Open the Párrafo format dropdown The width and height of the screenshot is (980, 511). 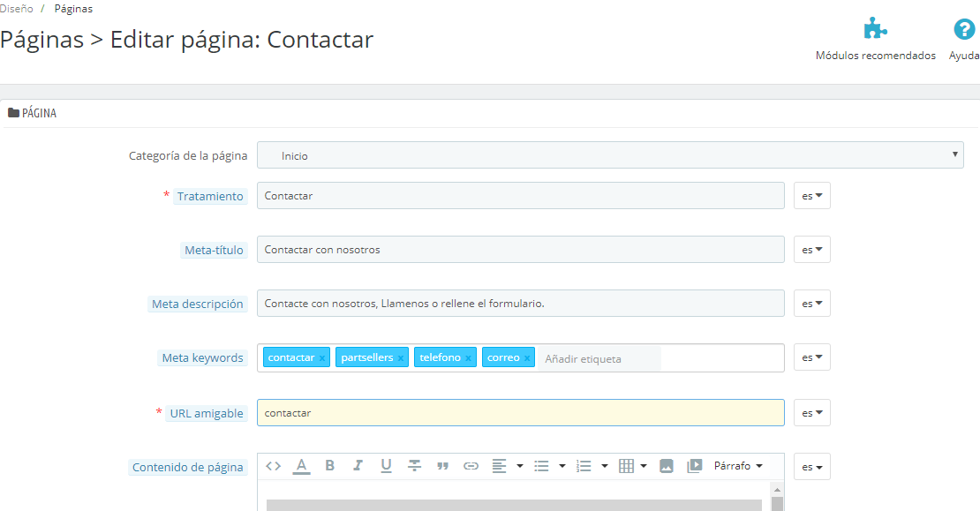point(738,466)
